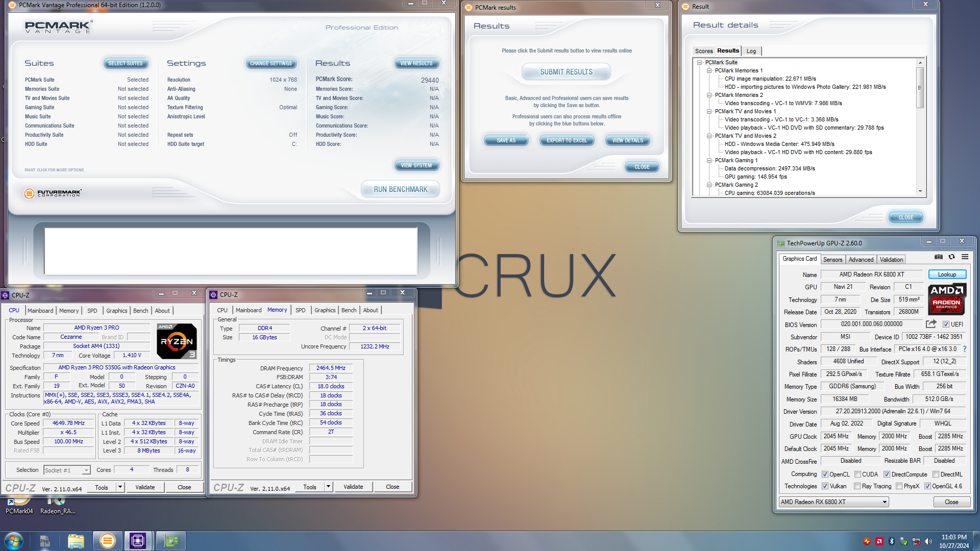The height and width of the screenshot is (551, 980).
Task: Click the Ryzen 3 logo in CPU-Z
Action: (x=177, y=341)
